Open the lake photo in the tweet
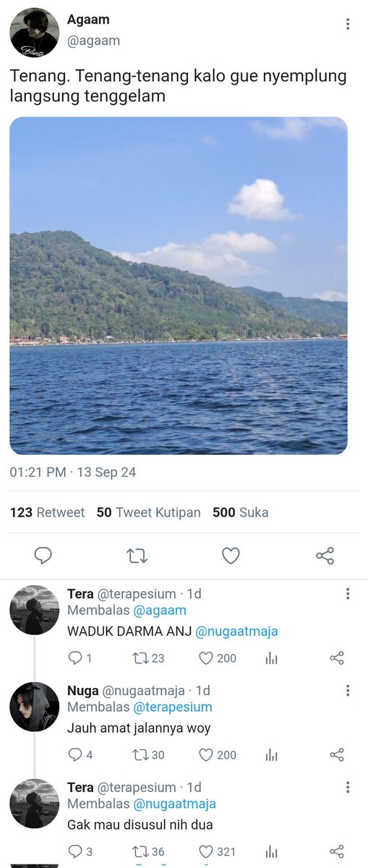 179,286
